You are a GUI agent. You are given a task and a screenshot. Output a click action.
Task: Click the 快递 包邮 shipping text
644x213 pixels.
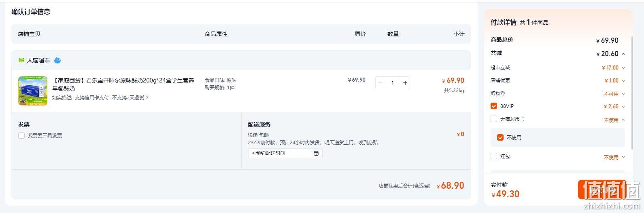pos(258,135)
